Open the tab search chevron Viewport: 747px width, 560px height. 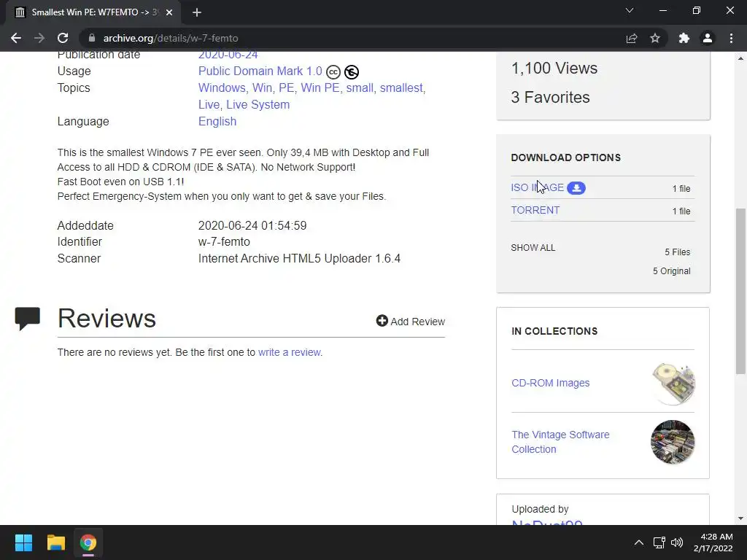coord(630,10)
